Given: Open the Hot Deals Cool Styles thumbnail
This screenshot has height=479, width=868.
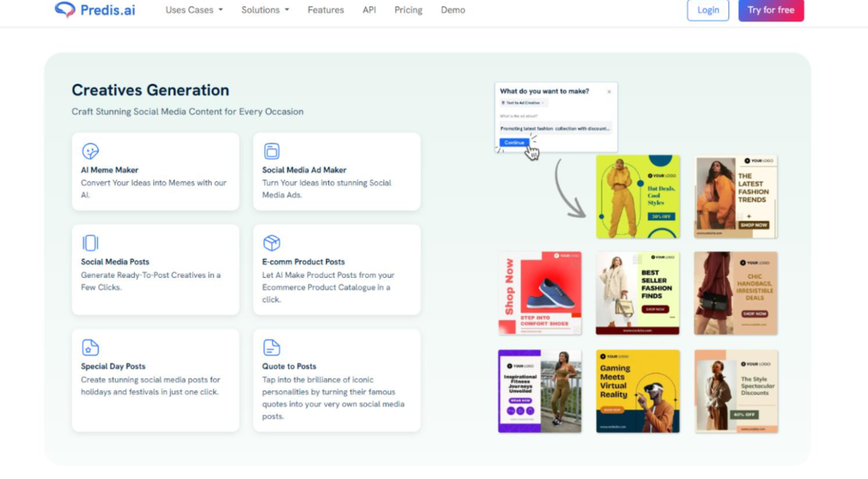Looking at the screenshot, I should [638, 196].
